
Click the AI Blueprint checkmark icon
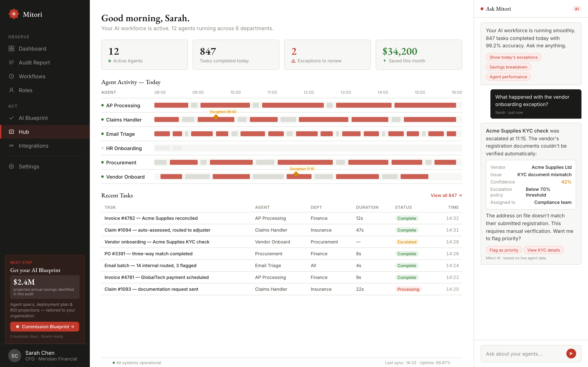(11, 118)
